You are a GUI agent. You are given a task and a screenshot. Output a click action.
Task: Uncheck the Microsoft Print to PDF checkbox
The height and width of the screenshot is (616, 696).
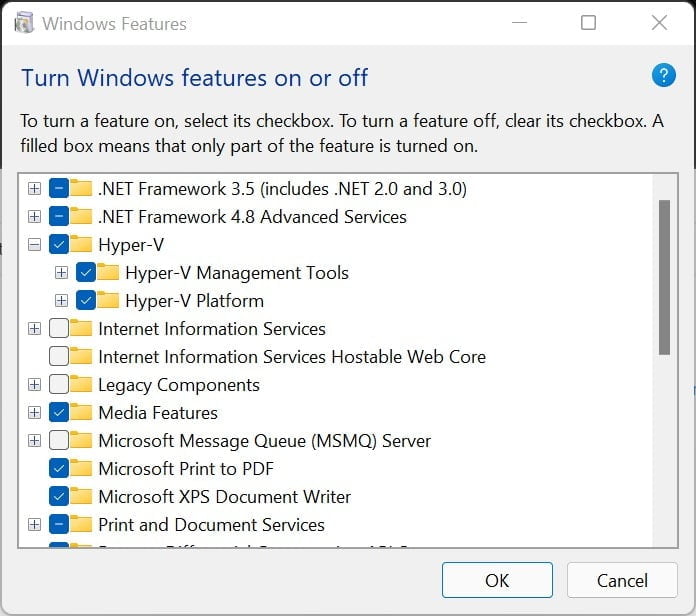pyautogui.click(x=58, y=469)
